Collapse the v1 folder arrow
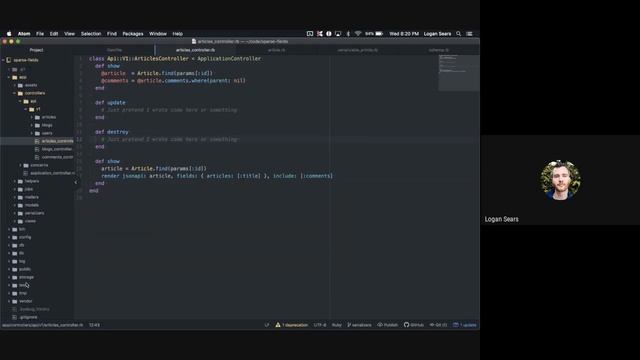Image resolution: width=640 pixels, height=360 pixels. click(26, 109)
